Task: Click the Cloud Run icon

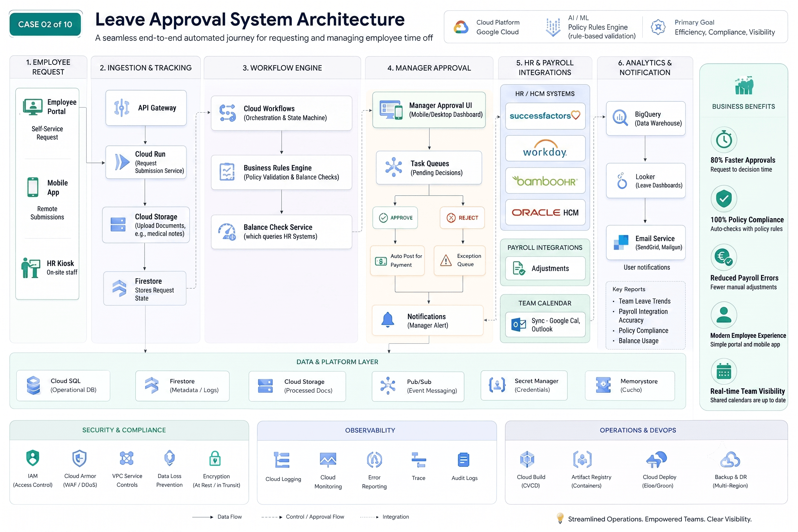Action: point(122,162)
